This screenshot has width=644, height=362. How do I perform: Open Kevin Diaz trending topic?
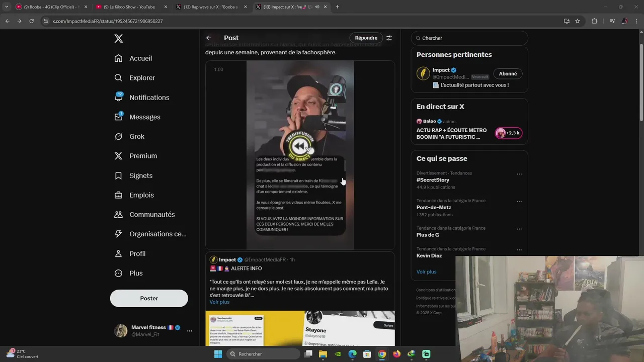tap(429, 255)
